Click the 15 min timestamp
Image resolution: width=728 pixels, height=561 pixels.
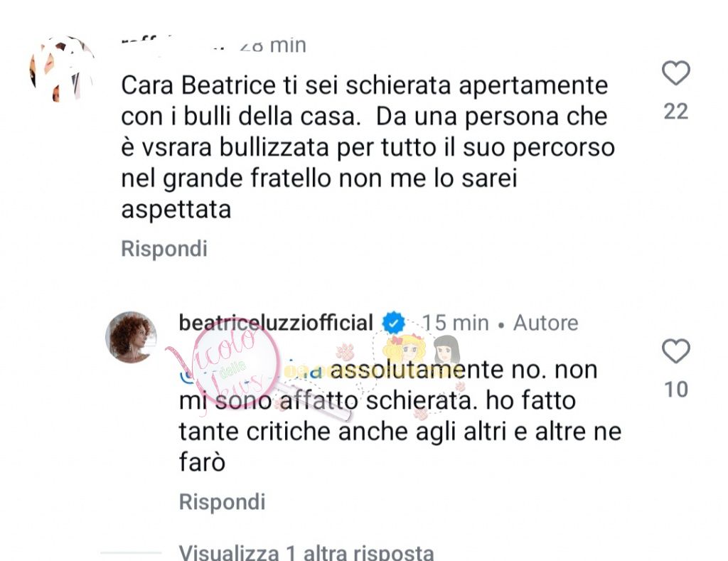tap(456, 323)
